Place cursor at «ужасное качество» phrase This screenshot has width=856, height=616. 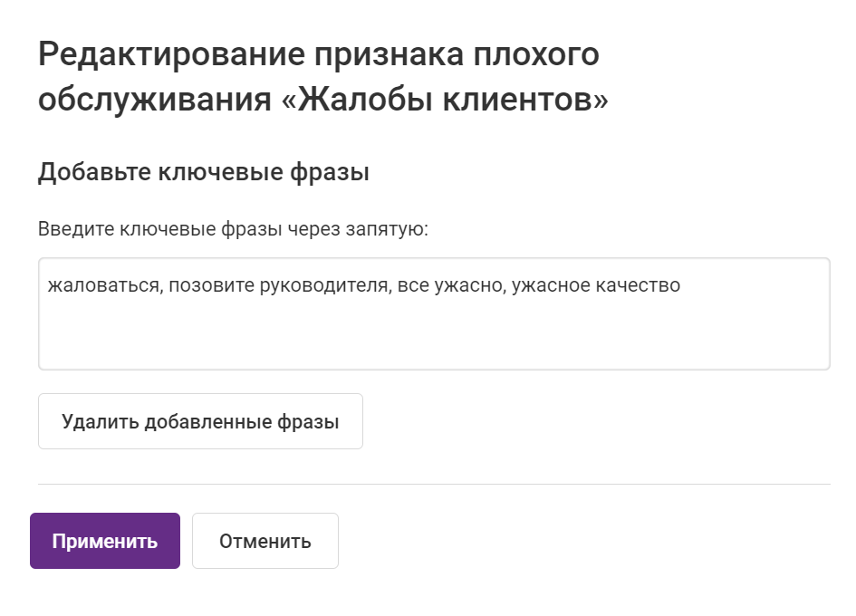(x=595, y=286)
